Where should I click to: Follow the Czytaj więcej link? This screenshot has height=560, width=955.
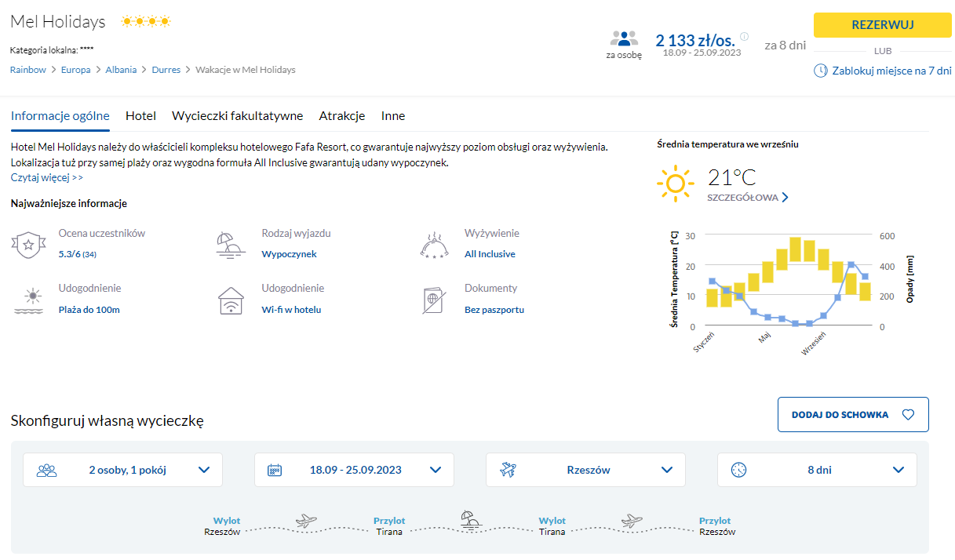[47, 177]
